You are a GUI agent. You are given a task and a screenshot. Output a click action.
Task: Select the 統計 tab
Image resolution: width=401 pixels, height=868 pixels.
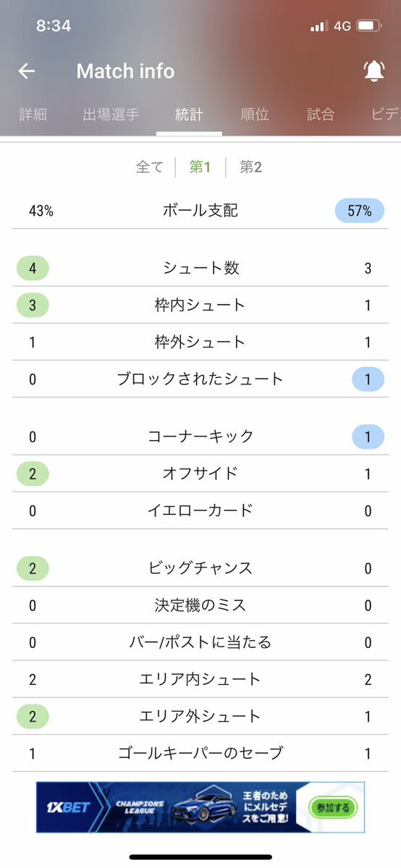click(189, 114)
